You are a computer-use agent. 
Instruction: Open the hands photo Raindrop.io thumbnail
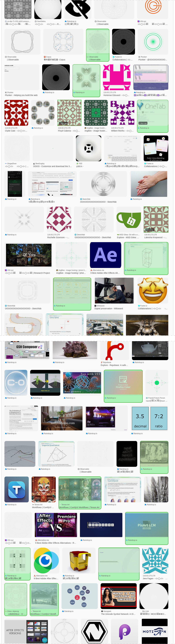pos(149,184)
